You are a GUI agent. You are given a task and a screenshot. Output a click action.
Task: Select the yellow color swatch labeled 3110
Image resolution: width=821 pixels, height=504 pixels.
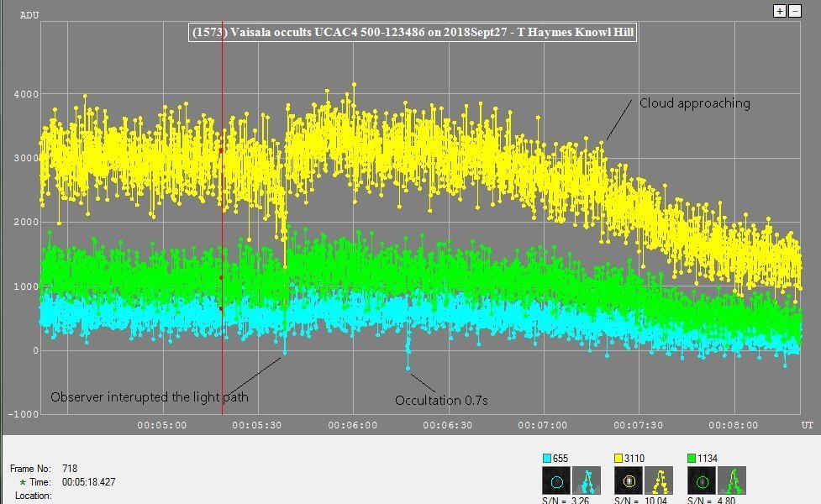coord(619,459)
